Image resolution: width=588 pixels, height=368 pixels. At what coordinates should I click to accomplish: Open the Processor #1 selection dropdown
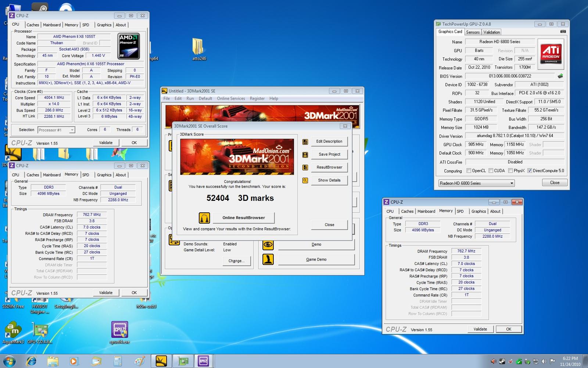point(56,130)
